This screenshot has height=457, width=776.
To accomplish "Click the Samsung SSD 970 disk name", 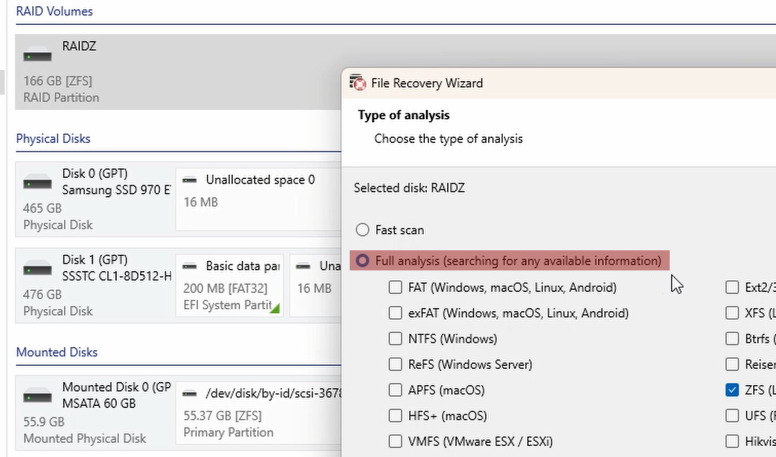I will (x=116, y=190).
